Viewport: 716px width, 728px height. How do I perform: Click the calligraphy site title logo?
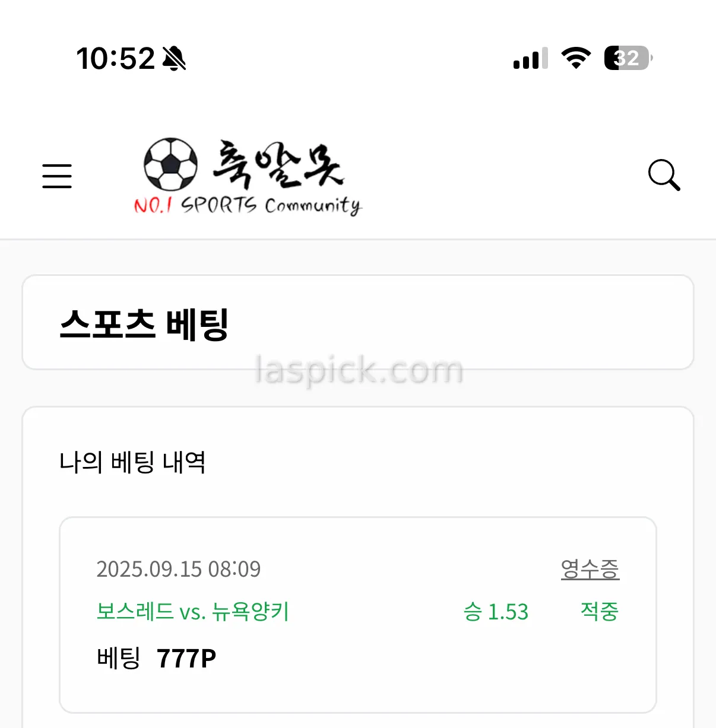[x=278, y=163]
